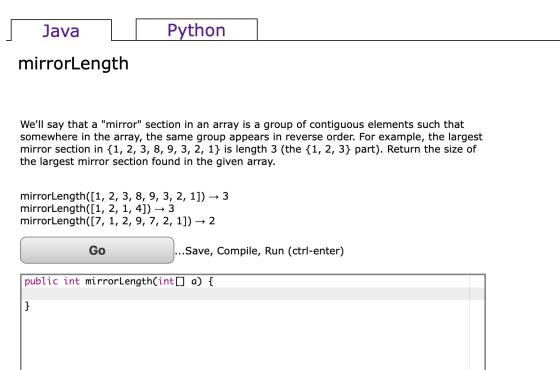
Task: Click the problem description paragraph
Action: (x=251, y=143)
